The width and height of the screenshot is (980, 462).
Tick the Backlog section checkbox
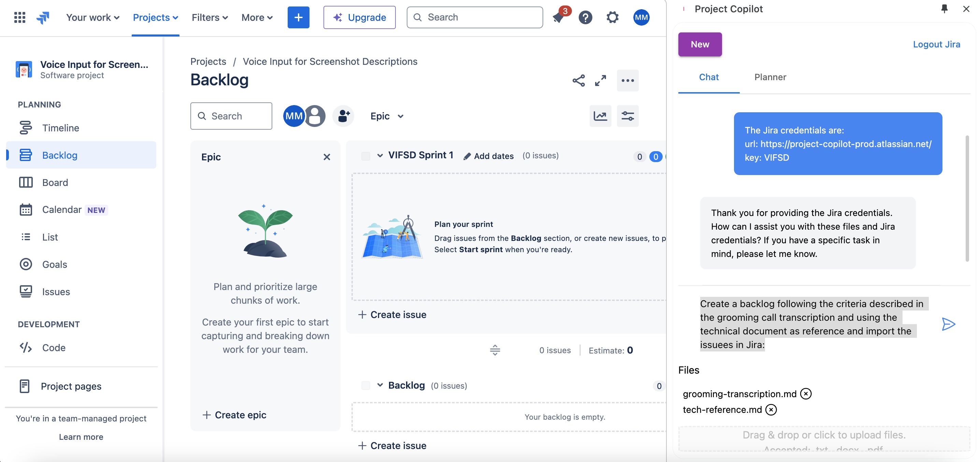pyautogui.click(x=365, y=386)
